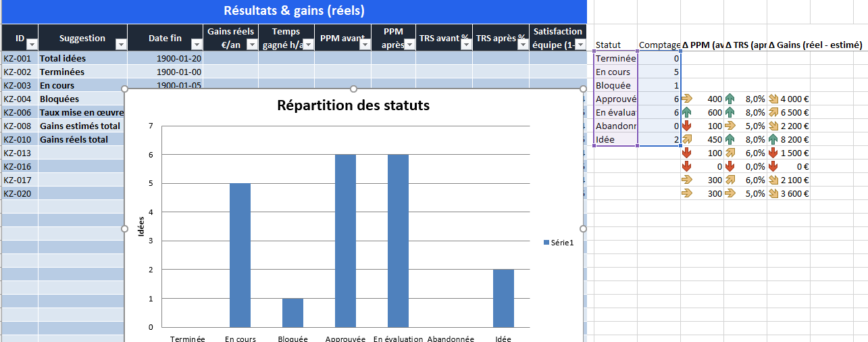Click the red down arrow beside 0,0%
The image size is (868, 342).
point(730,166)
